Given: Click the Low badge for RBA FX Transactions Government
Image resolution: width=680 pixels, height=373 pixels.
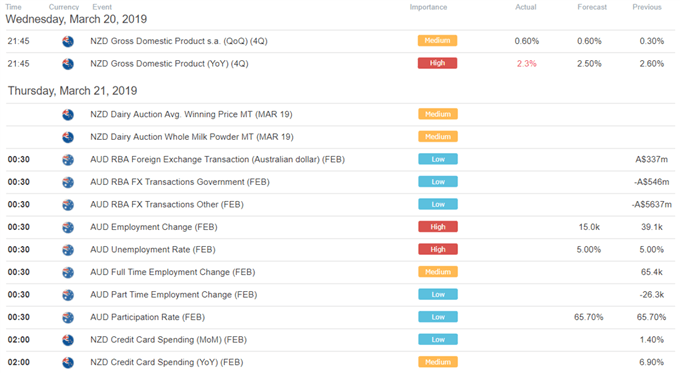Looking at the screenshot, I should (x=438, y=182).
